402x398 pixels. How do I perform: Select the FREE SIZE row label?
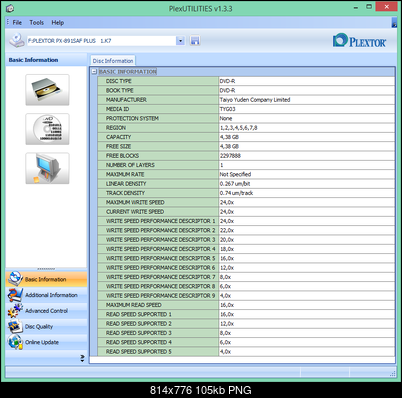[118, 146]
